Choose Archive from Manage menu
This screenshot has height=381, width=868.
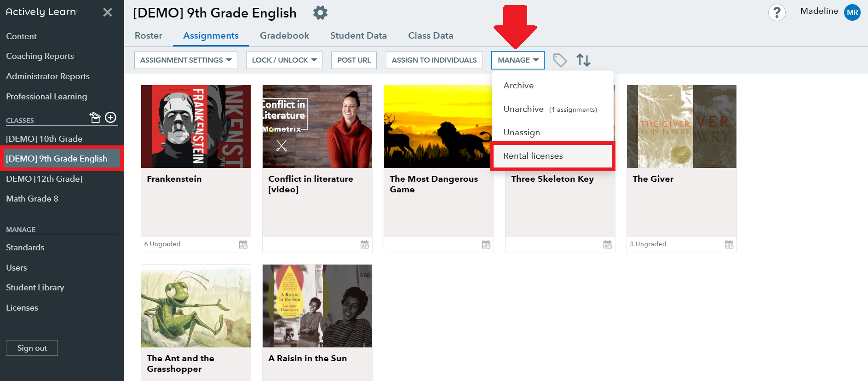pyautogui.click(x=553, y=86)
